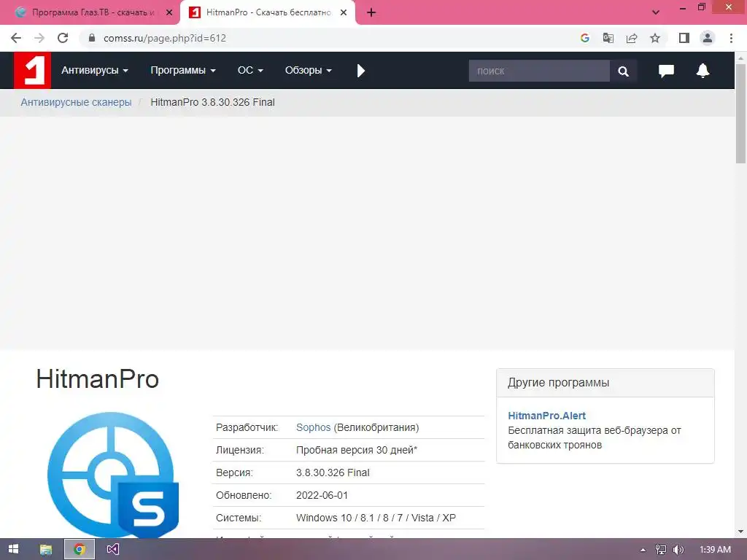Open Visual Studio from taskbar
747x560 pixels.
coord(113,550)
